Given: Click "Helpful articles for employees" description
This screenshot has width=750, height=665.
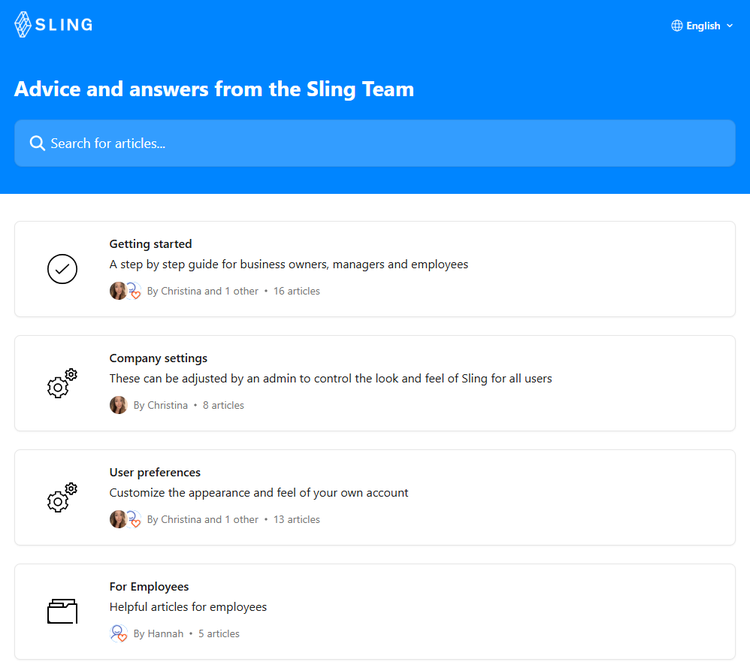Looking at the screenshot, I should [x=188, y=607].
